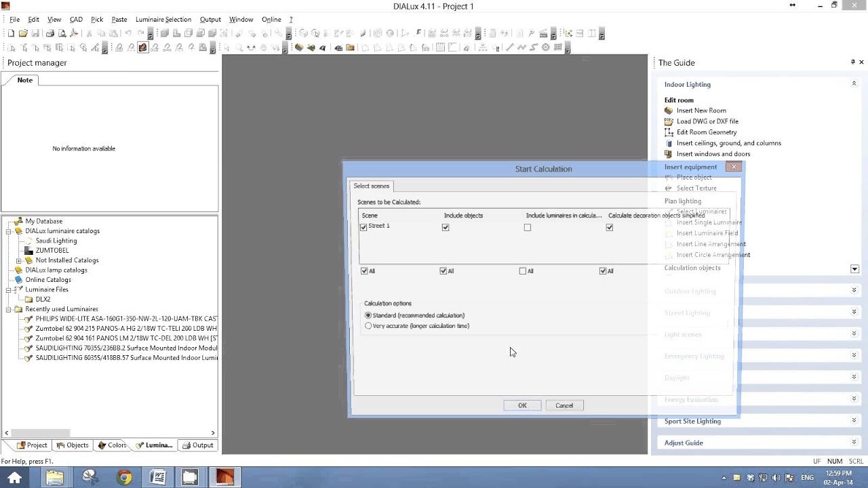
Task: Switch to the Colors tab
Action: tap(112, 445)
